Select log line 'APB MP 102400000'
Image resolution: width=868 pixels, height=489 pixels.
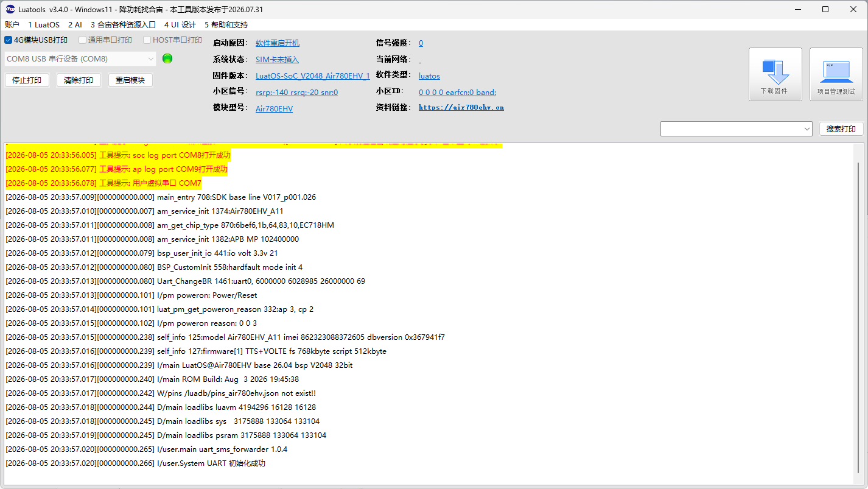[152, 239]
